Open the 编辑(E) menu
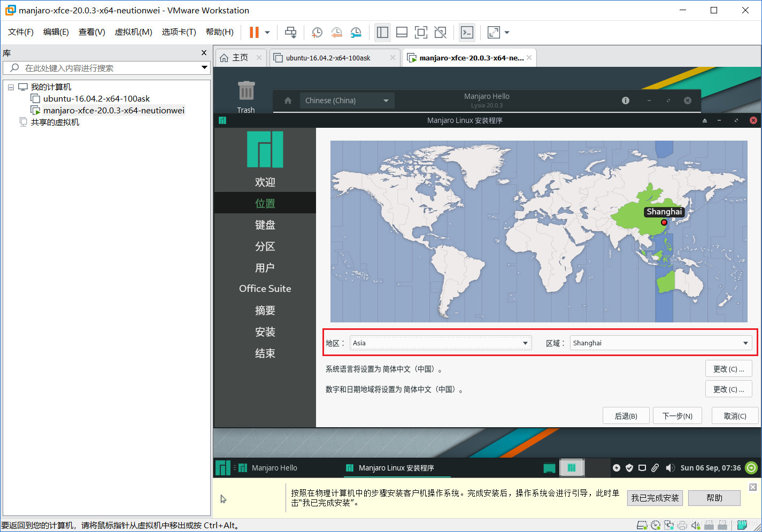The width and height of the screenshot is (762, 532). pyautogui.click(x=56, y=32)
